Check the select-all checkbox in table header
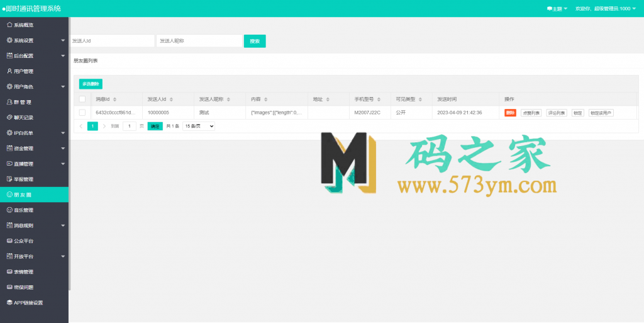 pos(82,99)
